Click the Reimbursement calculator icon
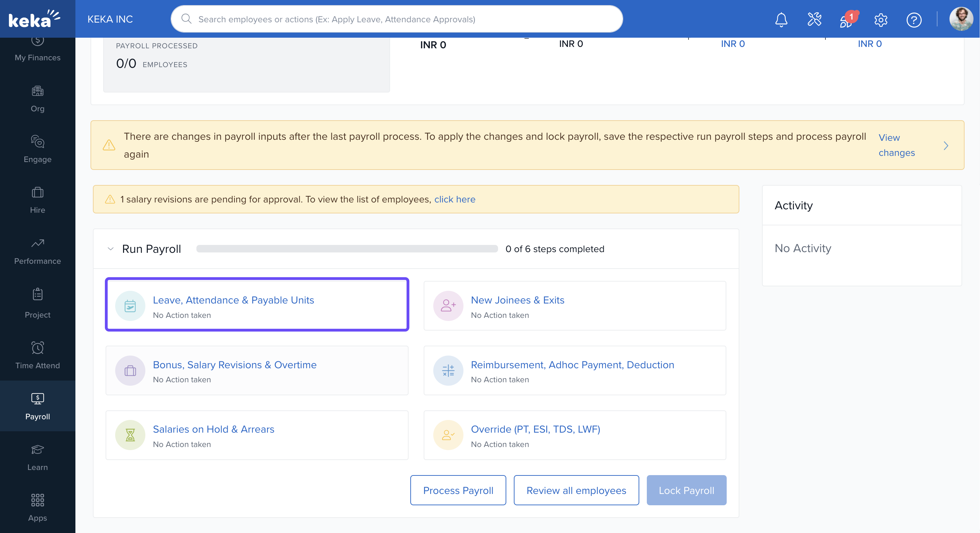The image size is (980, 533). (x=448, y=370)
